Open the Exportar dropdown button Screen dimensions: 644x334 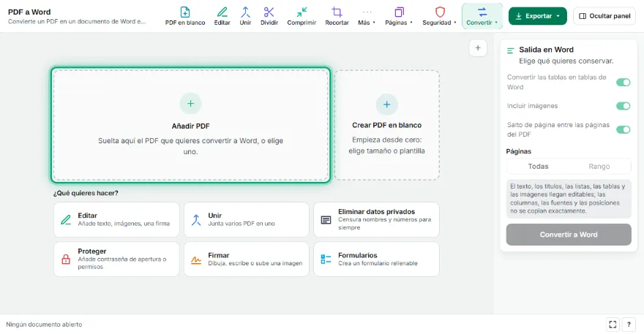click(538, 16)
